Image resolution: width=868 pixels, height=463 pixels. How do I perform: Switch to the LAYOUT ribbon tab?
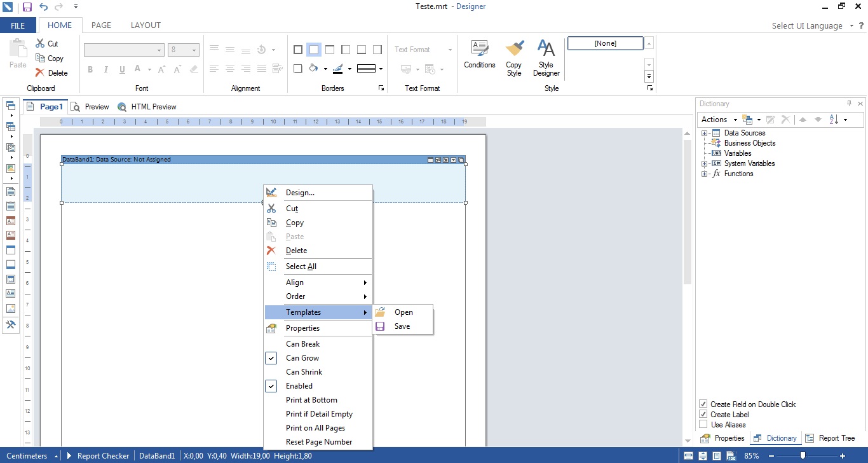146,25
